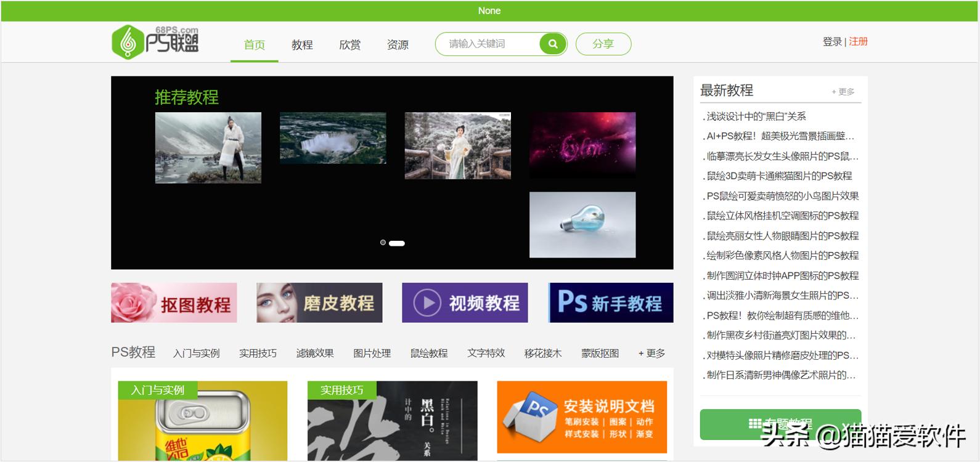Open the light bulb tutorial thumbnail
Screen dimensions: 980x462
(x=582, y=225)
